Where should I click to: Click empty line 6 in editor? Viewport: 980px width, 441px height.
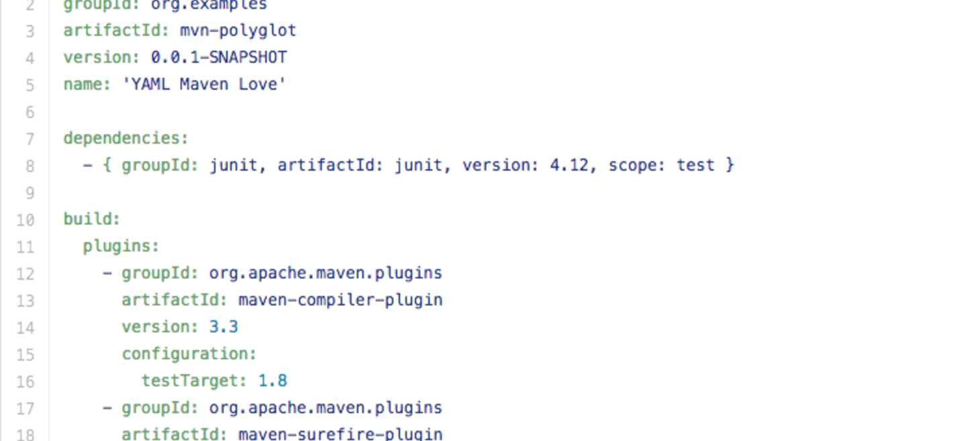510,112
